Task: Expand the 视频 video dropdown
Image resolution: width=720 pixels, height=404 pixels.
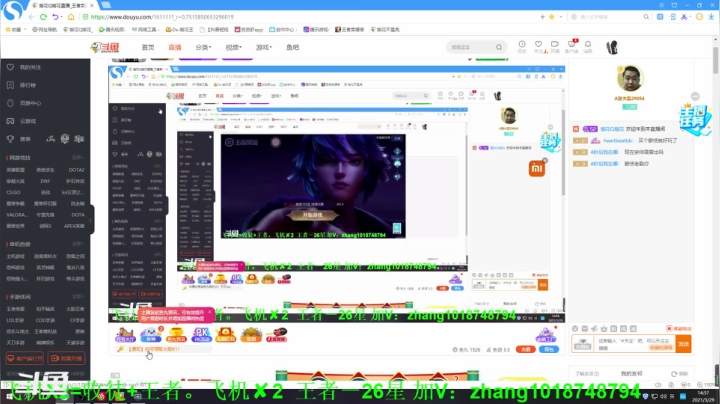Action: coord(233,47)
